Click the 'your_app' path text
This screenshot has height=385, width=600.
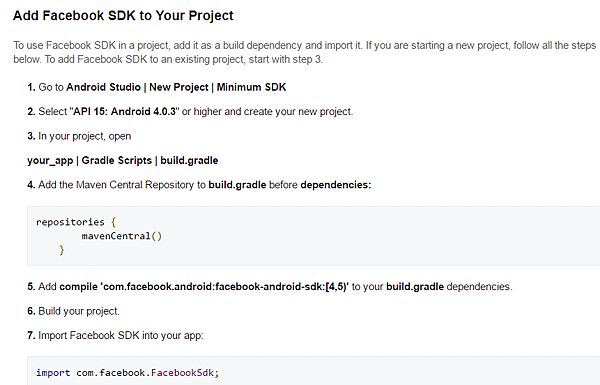point(50,161)
